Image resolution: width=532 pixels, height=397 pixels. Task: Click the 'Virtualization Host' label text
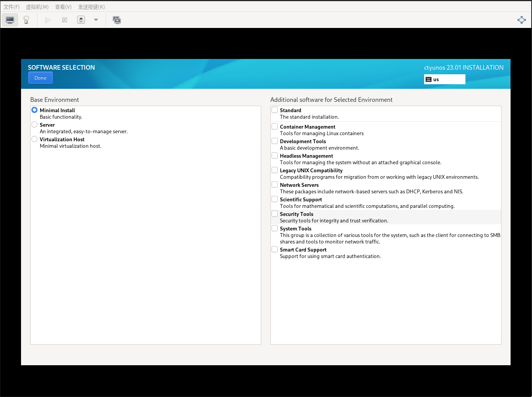pyautogui.click(x=62, y=139)
